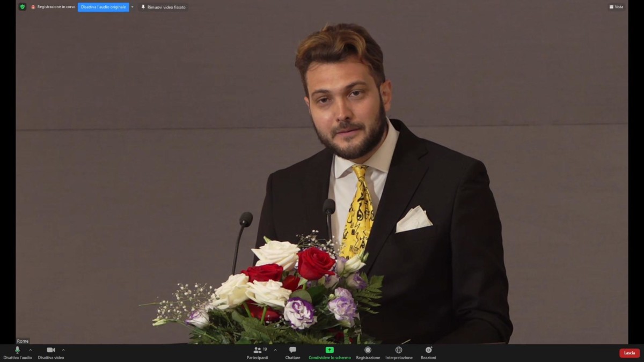Toggle Disattiva l'audio originale

(103, 7)
